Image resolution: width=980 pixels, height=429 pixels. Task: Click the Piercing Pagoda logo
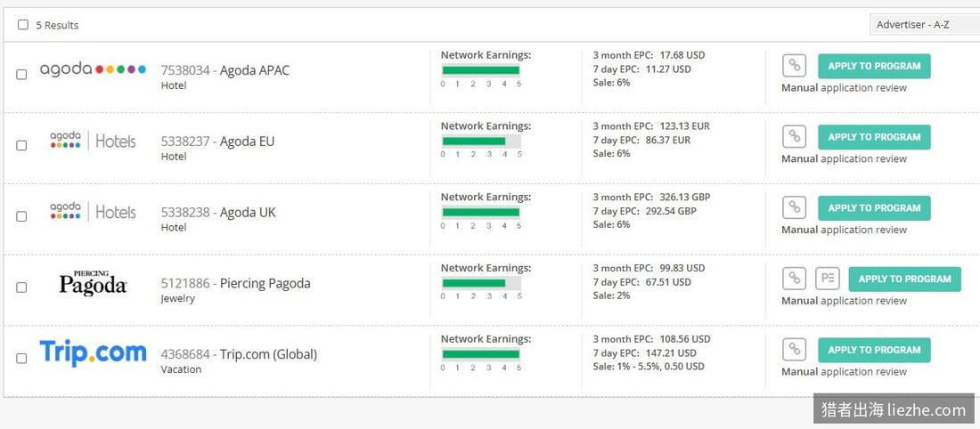coord(93,283)
